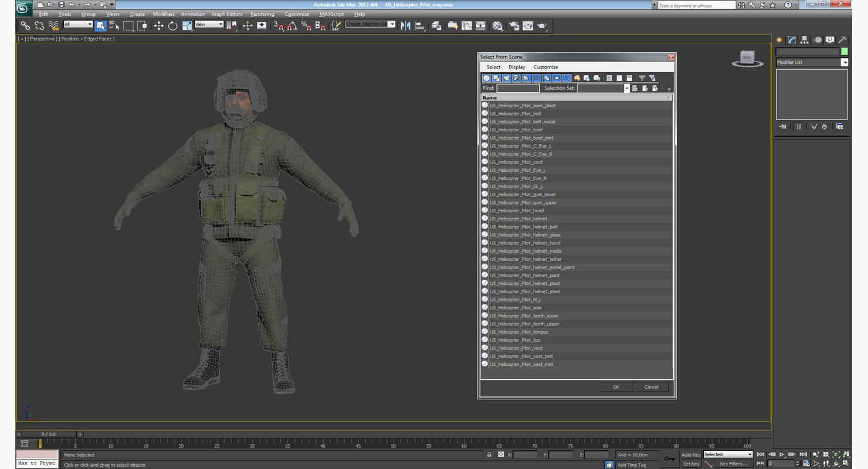
Task: Toggle Display Bone Objects filter
Action: 567,78
